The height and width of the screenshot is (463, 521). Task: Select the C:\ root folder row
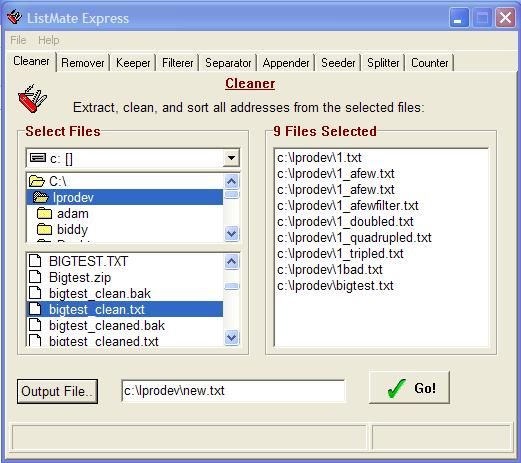click(x=125, y=181)
